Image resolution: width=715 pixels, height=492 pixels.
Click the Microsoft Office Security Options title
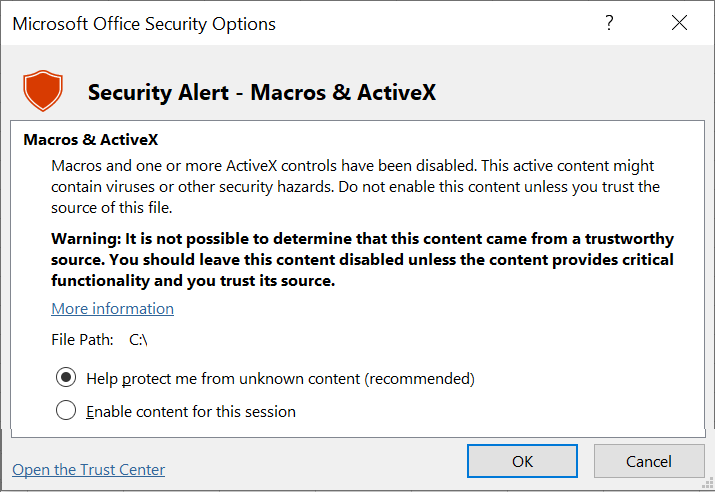(x=144, y=24)
